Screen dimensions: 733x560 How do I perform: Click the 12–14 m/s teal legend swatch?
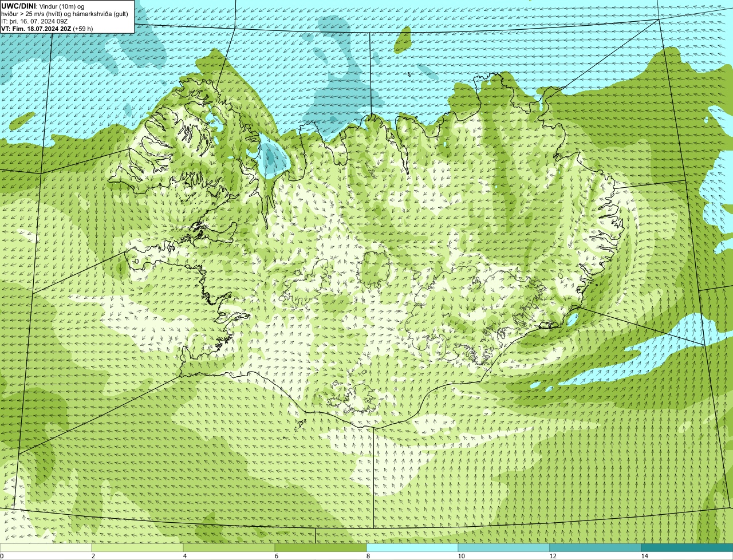(x=596, y=547)
